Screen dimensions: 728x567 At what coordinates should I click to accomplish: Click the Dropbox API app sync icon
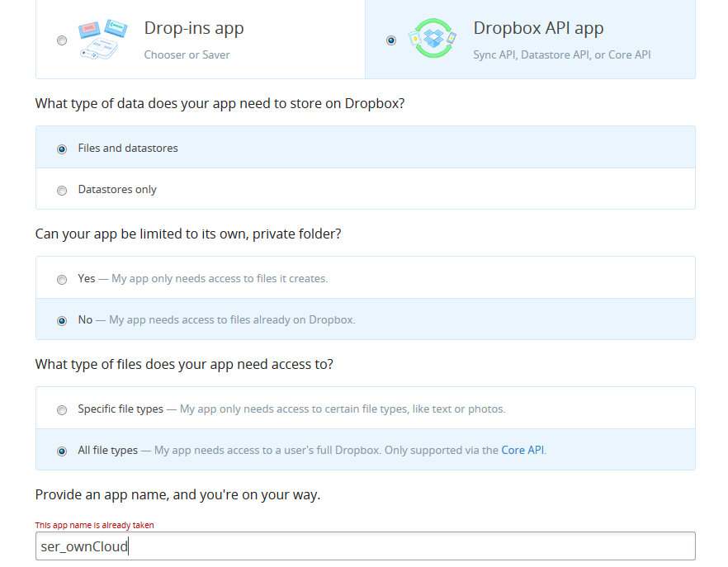tap(433, 39)
